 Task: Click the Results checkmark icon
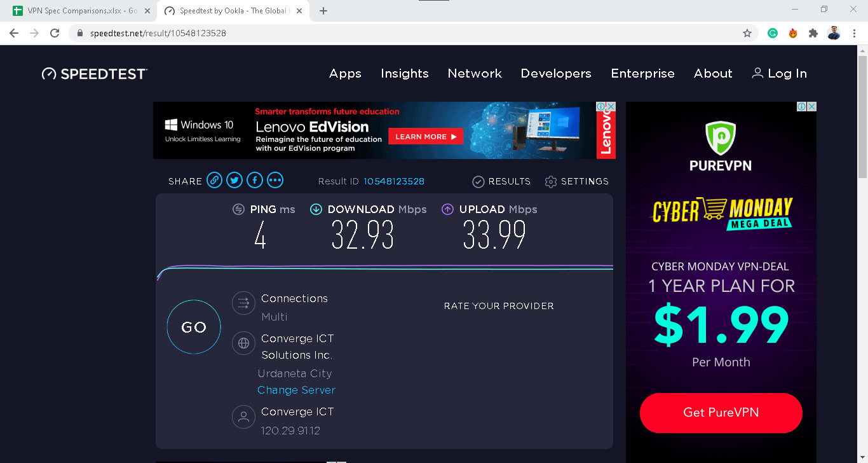coord(478,181)
